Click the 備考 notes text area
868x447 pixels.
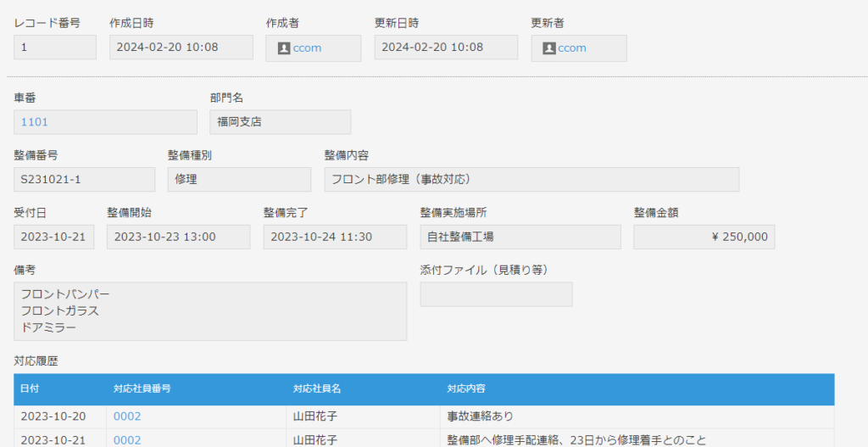[x=210, y=311]
